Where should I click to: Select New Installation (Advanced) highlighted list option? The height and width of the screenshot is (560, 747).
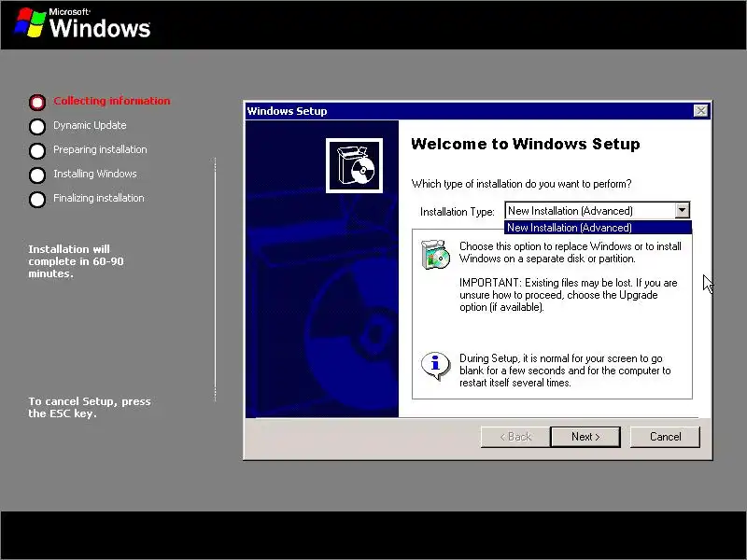[x=598, y=228]
